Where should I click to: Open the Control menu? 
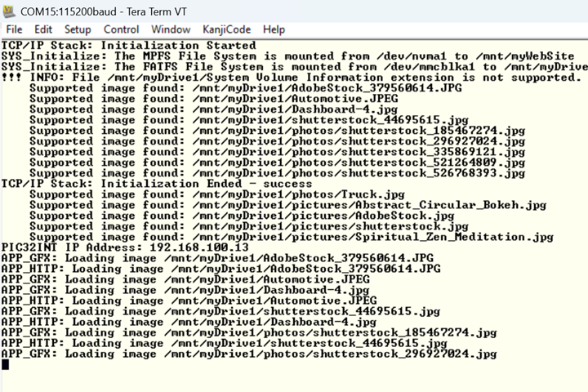pos(121,29)
